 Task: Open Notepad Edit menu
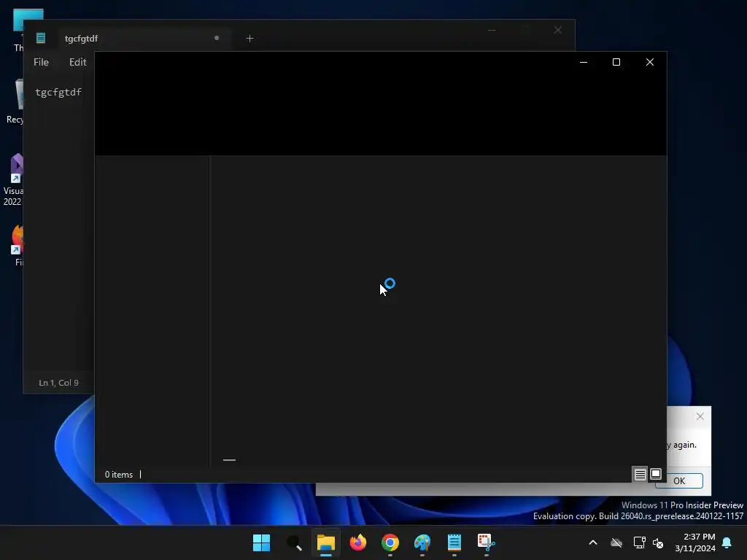77,62
